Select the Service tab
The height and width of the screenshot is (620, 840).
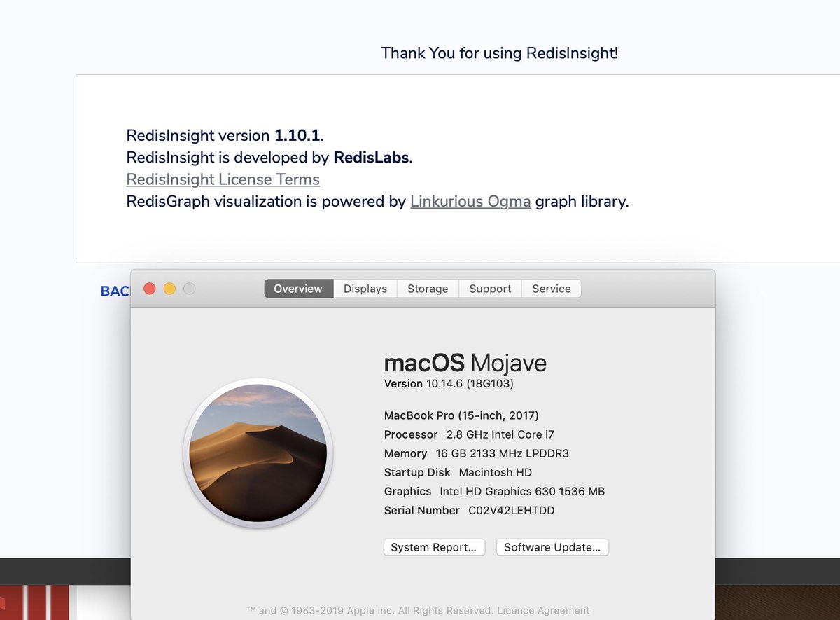point(551,289)
